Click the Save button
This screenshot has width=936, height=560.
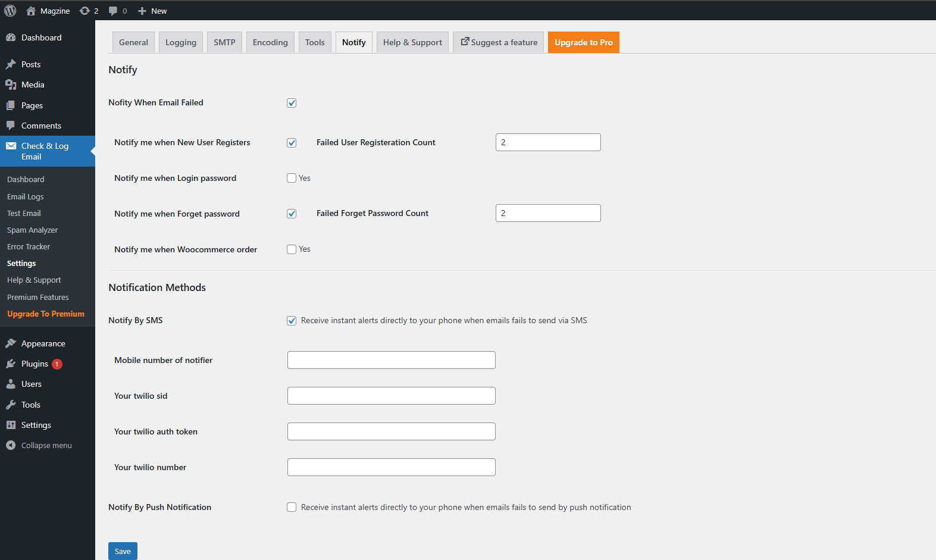coord(123,551)
